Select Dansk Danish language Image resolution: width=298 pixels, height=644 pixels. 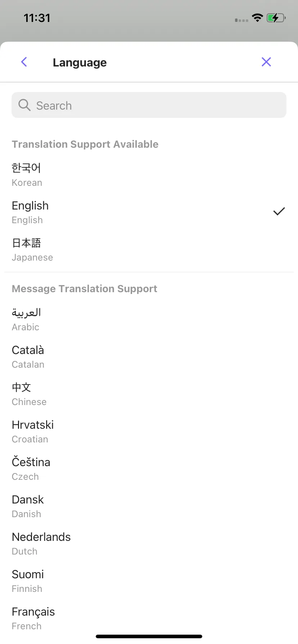149,506
